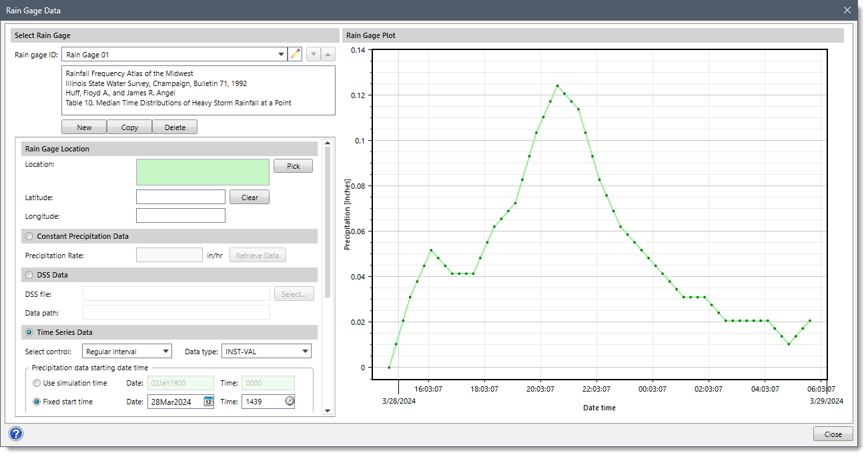
Task: Expand the Regular interval select control dropdown
Action: coord(165,350)
